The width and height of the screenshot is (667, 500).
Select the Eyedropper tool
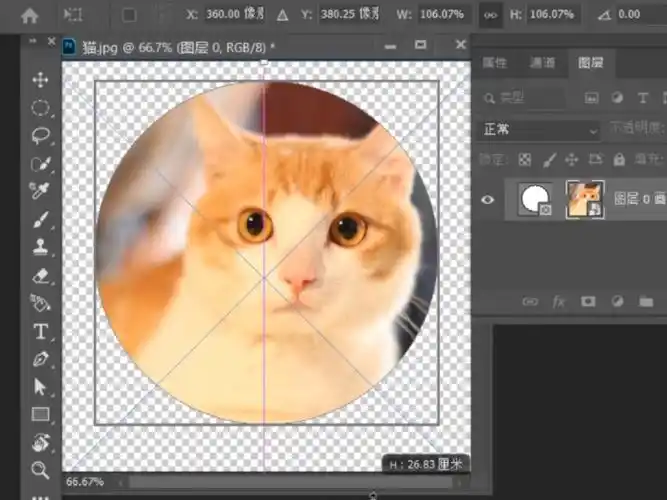(x=41, y=190)
